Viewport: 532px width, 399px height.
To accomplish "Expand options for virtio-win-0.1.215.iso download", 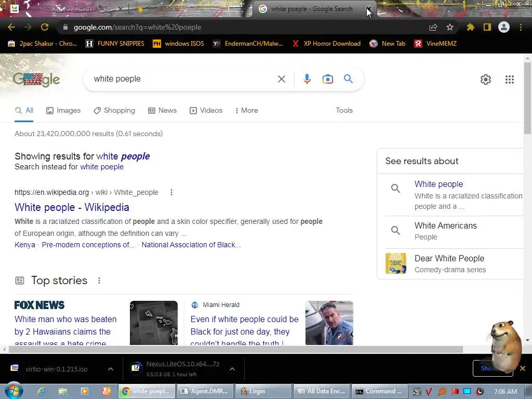I will coord(111,369).
